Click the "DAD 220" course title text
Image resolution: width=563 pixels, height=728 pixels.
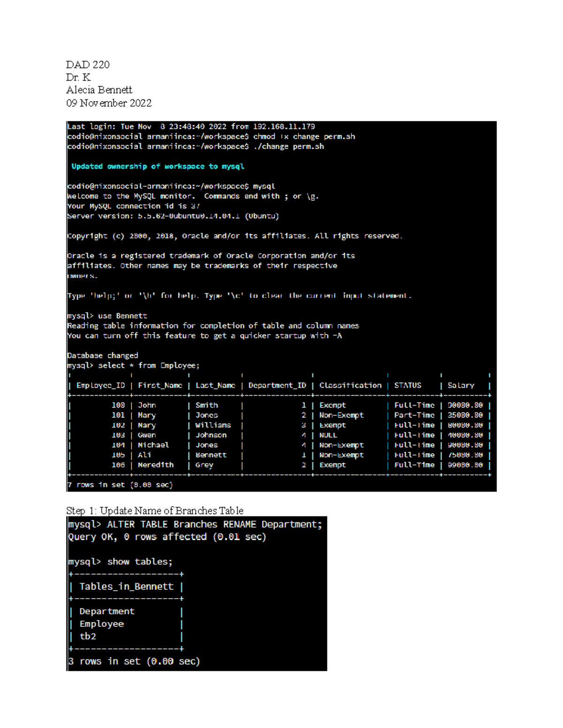(88, 65)
